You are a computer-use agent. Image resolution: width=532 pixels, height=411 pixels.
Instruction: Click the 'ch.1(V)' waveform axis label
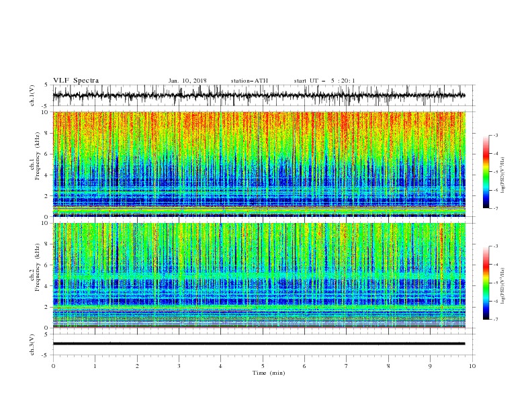pyautogui.click(x=32, y=95)
